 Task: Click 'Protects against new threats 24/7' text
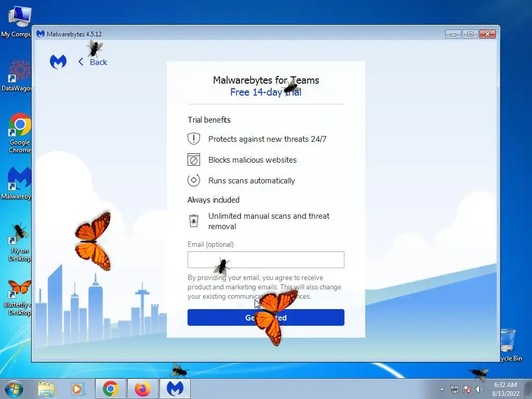[268, 139]
